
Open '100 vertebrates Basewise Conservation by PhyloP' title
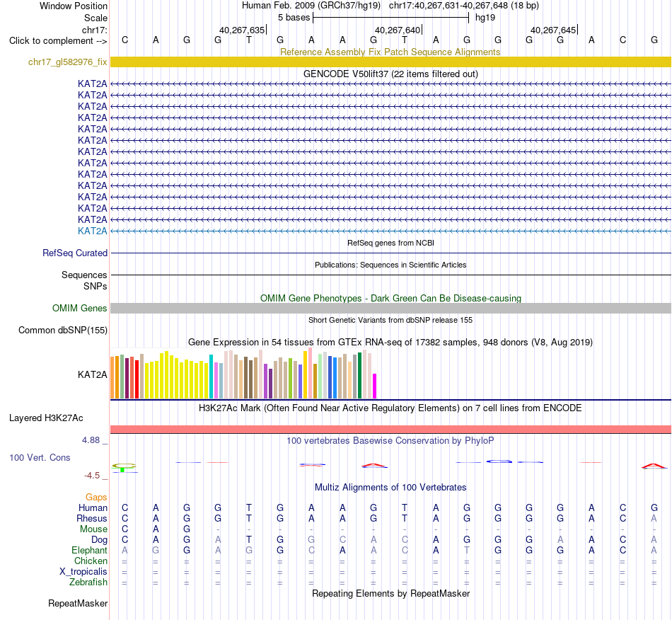click(390, 440)
